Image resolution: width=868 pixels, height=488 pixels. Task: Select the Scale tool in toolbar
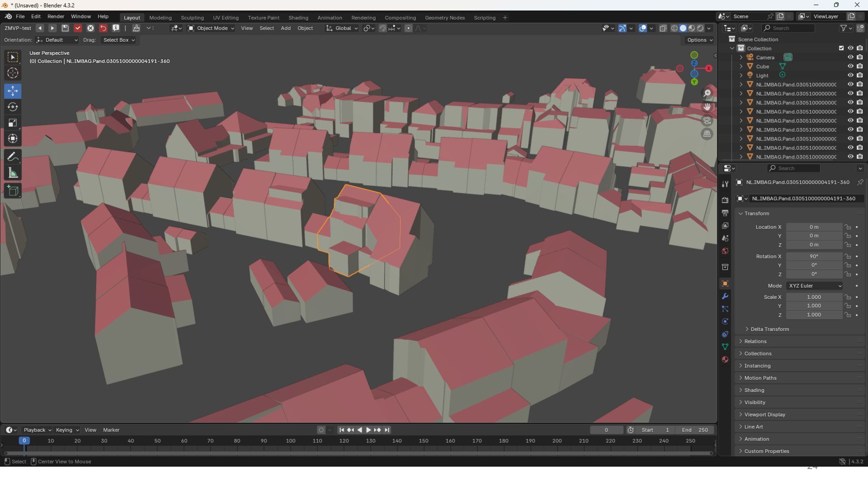pyautogui.click(x=13, y=123)
